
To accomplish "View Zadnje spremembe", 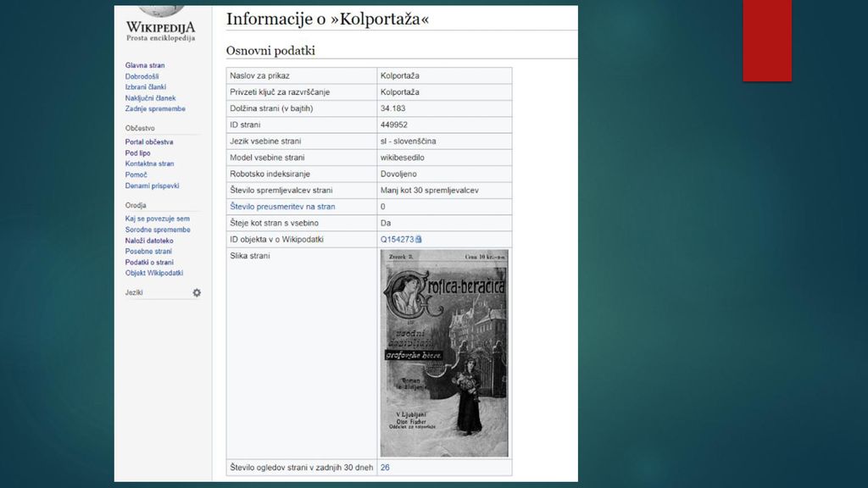I will pyautogui.click(x=155, y=109).
